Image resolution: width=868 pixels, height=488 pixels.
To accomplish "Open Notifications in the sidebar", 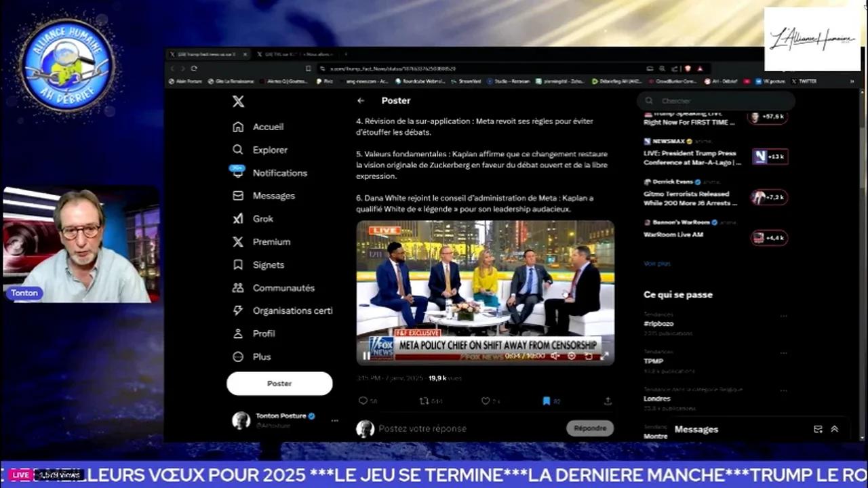I will (279, 173).
